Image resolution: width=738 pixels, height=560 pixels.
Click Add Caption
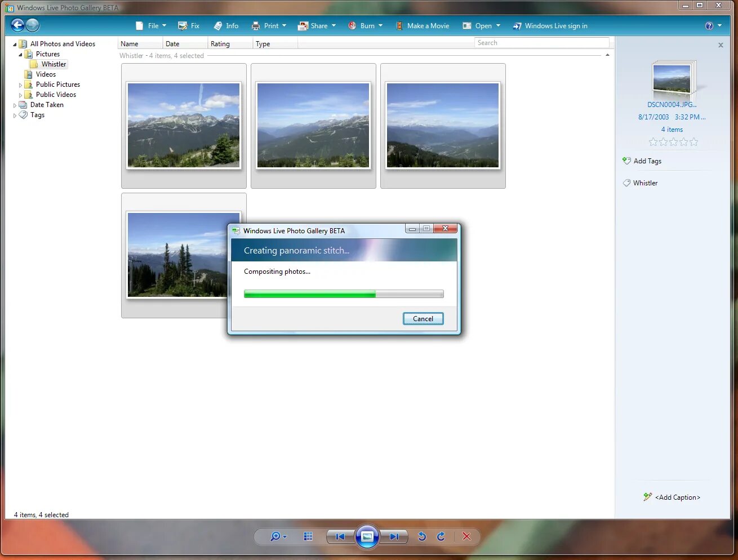pos(672,497)
